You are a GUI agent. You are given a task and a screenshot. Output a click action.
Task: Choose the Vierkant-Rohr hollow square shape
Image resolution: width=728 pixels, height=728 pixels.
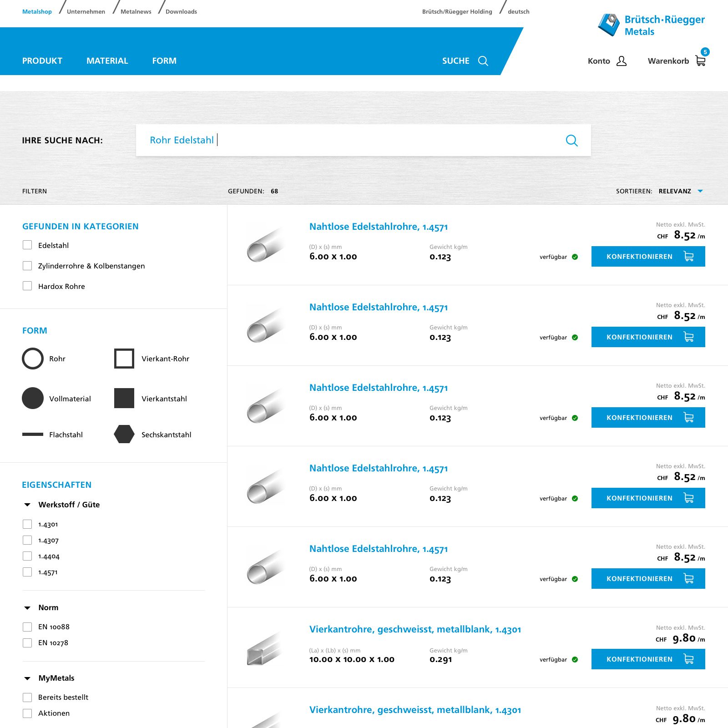pos(124,359)
